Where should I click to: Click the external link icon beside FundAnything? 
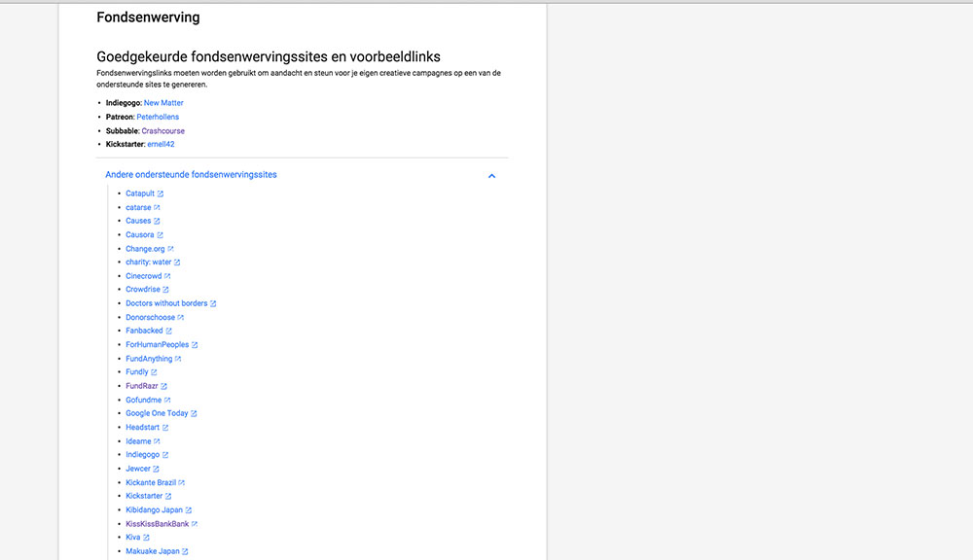tap(178, 359)
